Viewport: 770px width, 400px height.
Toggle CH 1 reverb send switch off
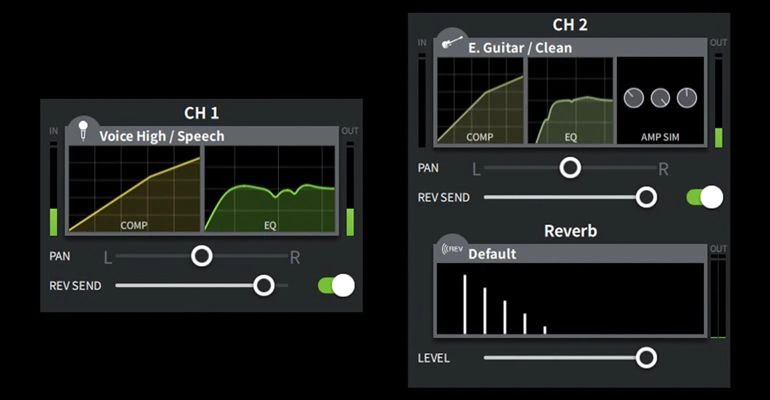pos(336,286)
